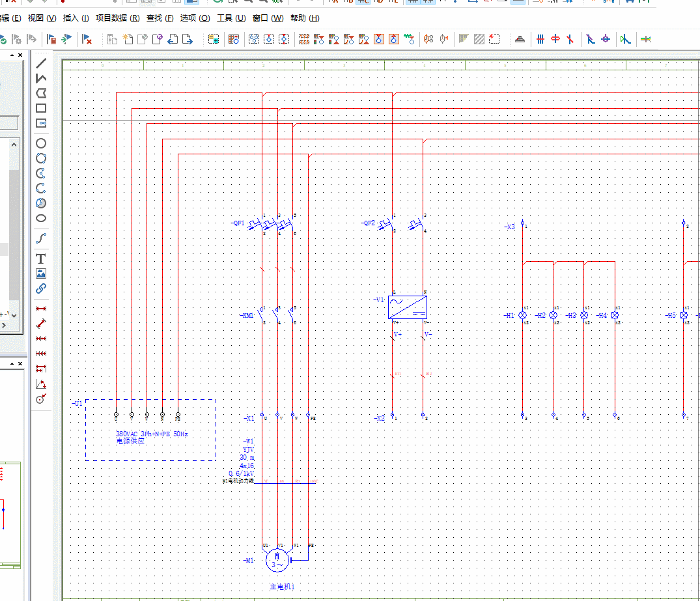The height and width of the screenshot is (601, 700).
Task: Click the green triangle with blue angle icon
Action: tap(626, 39)
